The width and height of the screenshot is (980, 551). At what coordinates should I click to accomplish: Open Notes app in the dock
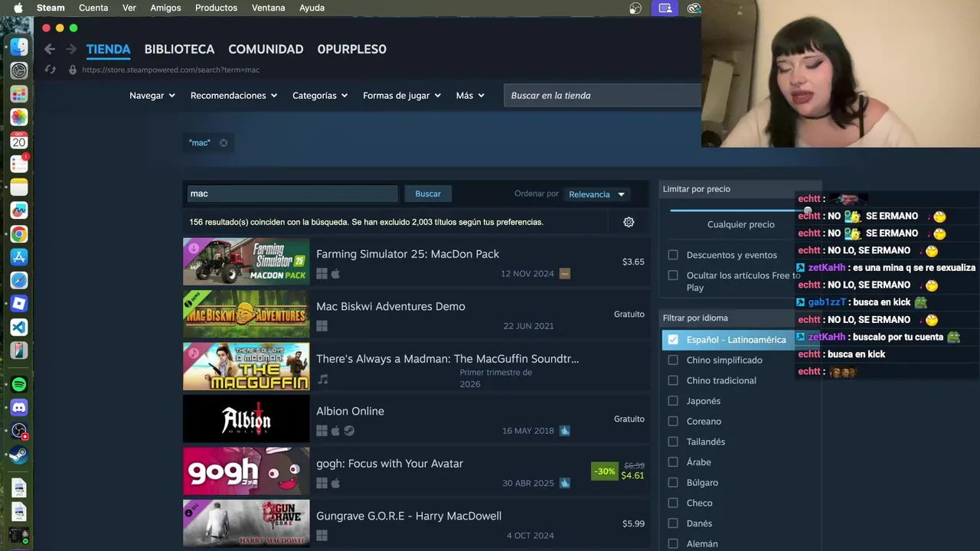[x=19, y=187]
